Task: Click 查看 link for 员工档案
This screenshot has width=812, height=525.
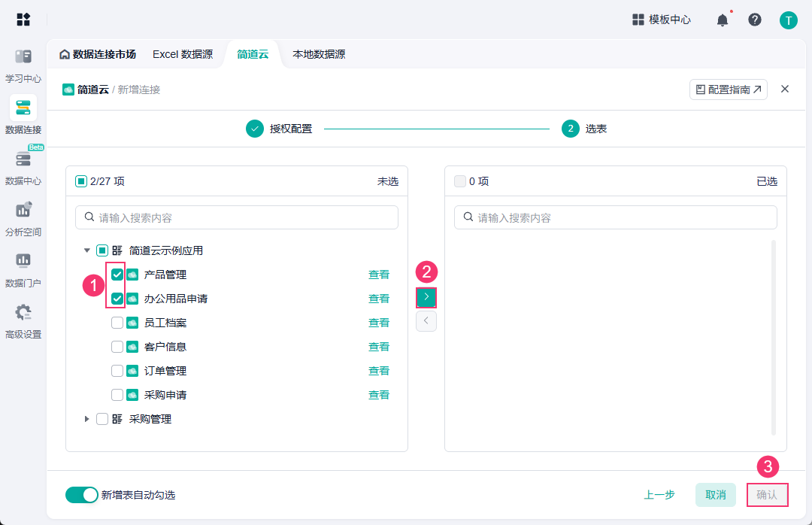Action: pos(378,323)
